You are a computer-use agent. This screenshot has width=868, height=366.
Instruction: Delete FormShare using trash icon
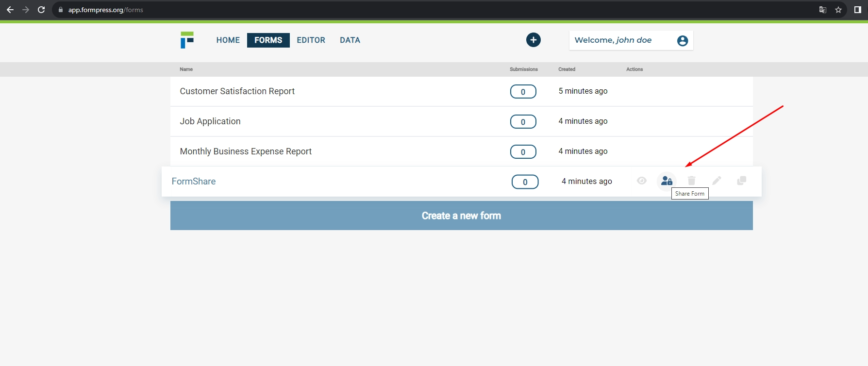tap(692, 181)
